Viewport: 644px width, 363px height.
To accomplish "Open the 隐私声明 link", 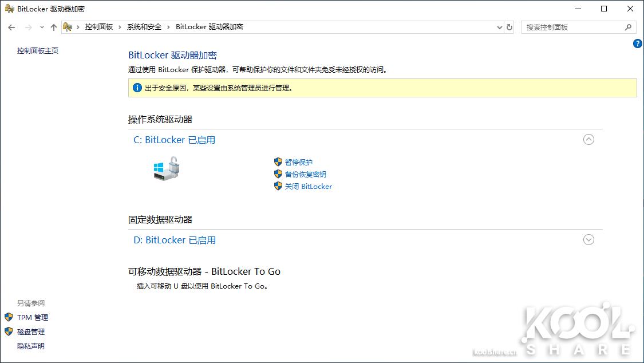I will pos(31,346).
